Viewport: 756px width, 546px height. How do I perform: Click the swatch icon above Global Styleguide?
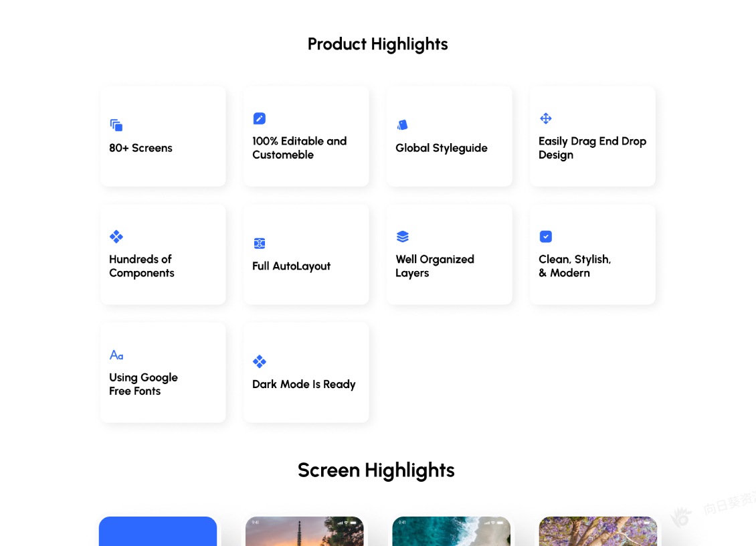click(402, 125)
